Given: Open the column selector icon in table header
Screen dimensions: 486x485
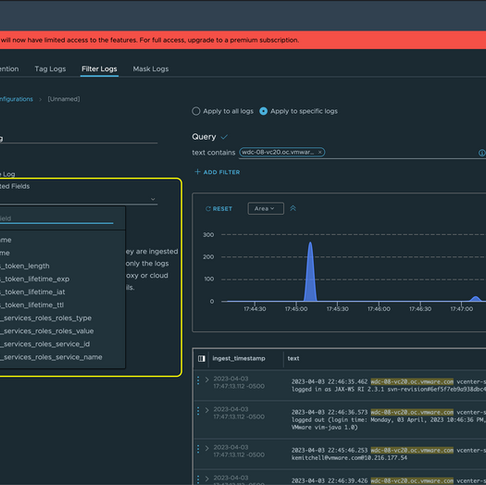Looking at the screenshot, I should click(x=201, y=358).
